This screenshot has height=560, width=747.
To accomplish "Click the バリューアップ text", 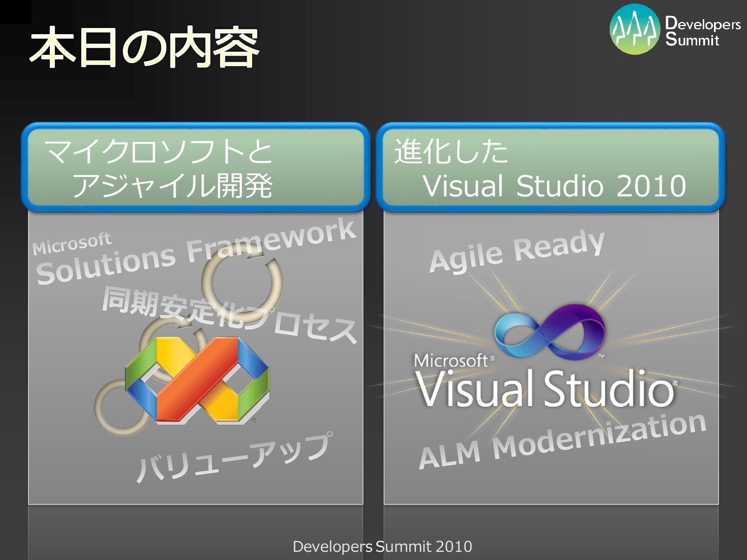I will tap(235, 457).
